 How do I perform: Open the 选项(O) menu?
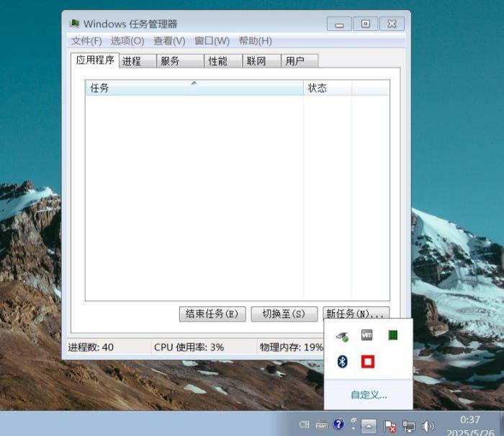[127, 41]
